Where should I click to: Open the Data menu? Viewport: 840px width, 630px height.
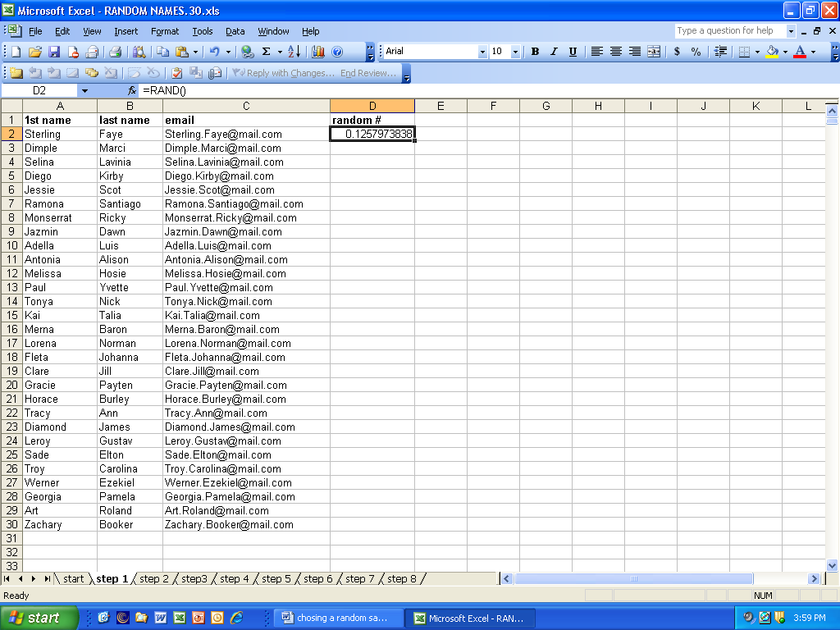(x=235, y=31)
